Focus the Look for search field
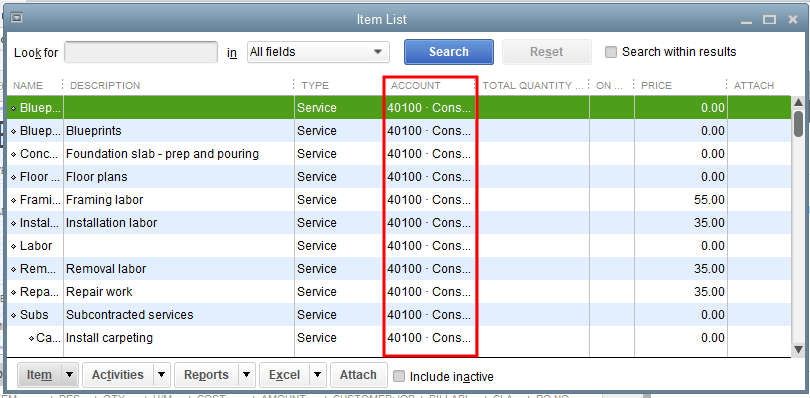Image resolution: width=810 pixels, height=398 pixels. (141, 52)
